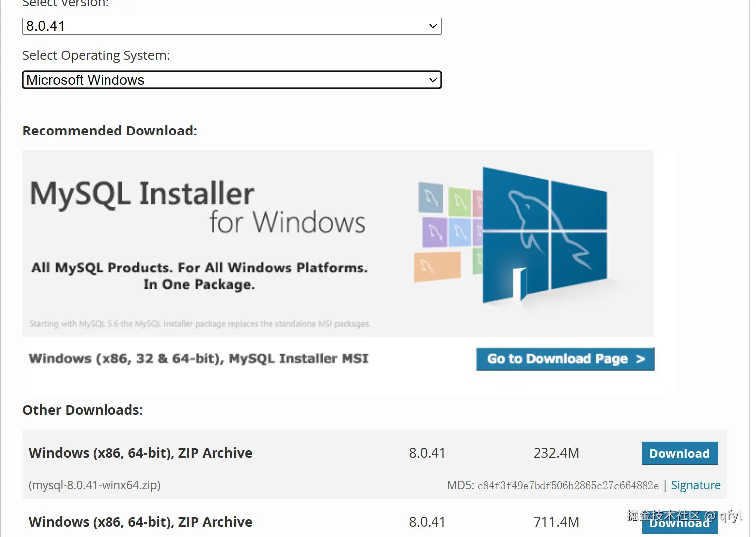Download the 711.4M ZIP Archive
The width and height of the screenshot is (756, 537).
tap(680, 523)
